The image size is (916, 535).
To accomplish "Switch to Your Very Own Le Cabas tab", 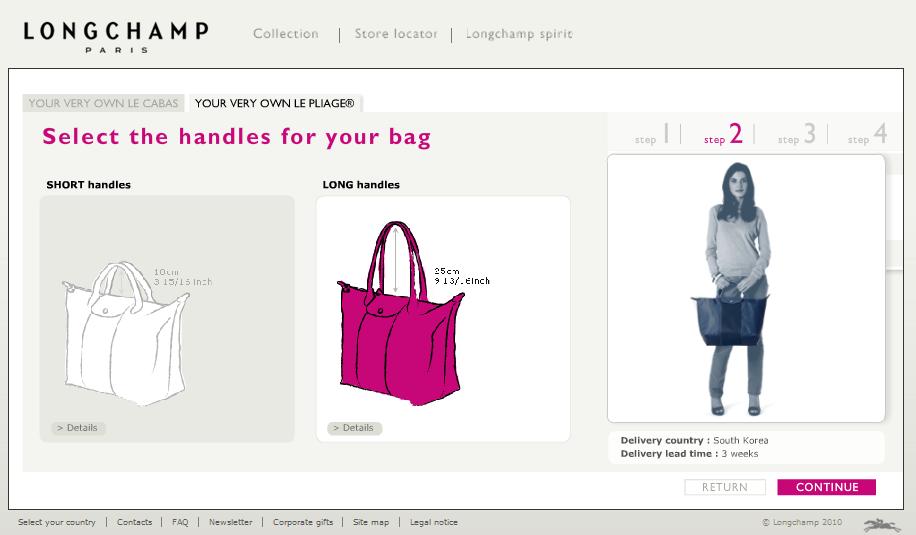I will tap(103, 103).
